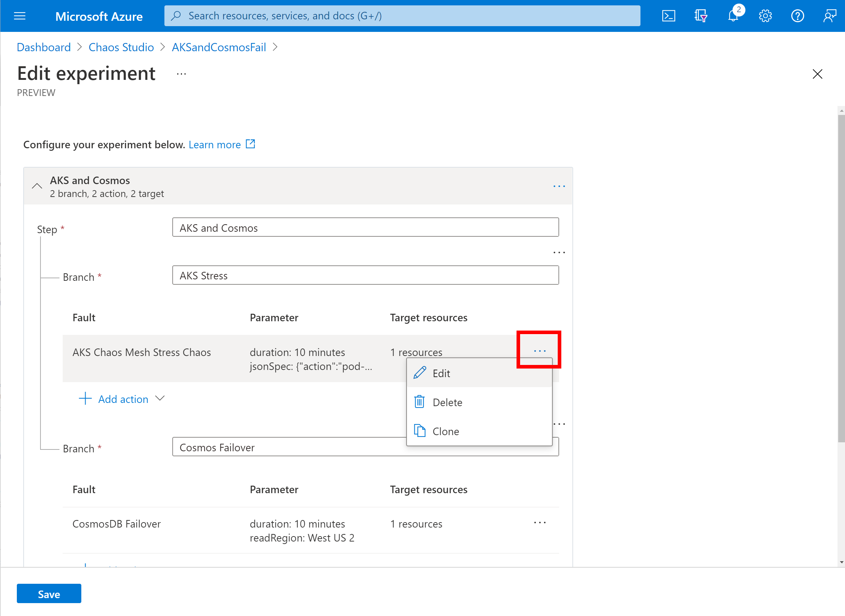This screenshot has height=616, width=845.
Task: Click the Clone icon in context menu
Action: pyautogui.click(x=420, y=431)
